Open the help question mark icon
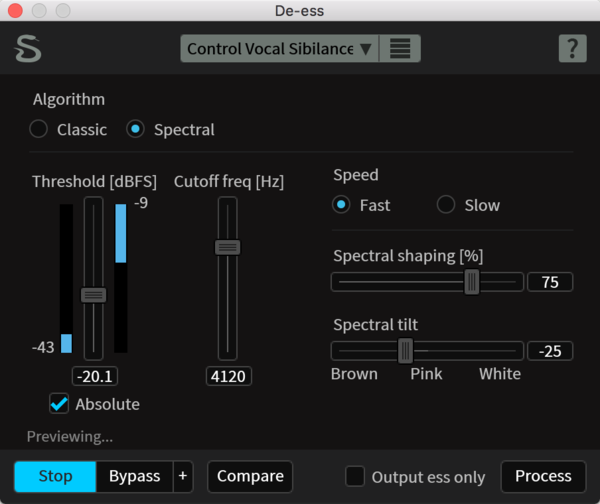The height and width of the screenshot is (504, 600). tap(571, 48)
